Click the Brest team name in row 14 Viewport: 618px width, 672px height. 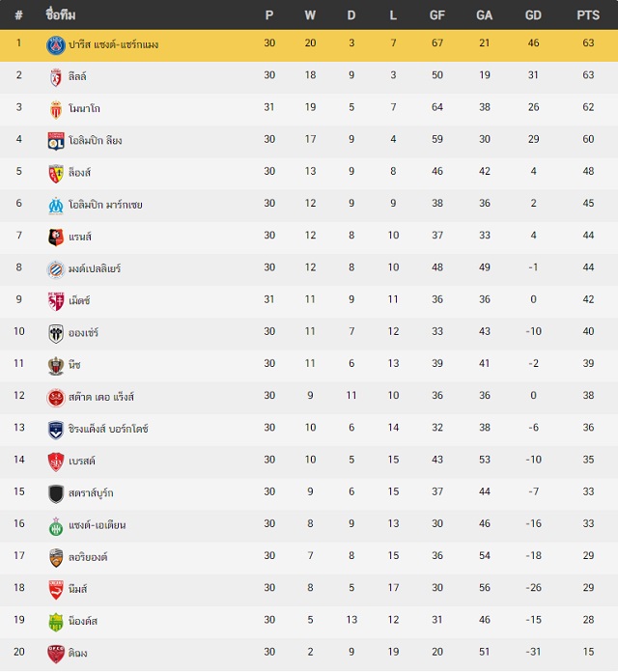(82, 462)
